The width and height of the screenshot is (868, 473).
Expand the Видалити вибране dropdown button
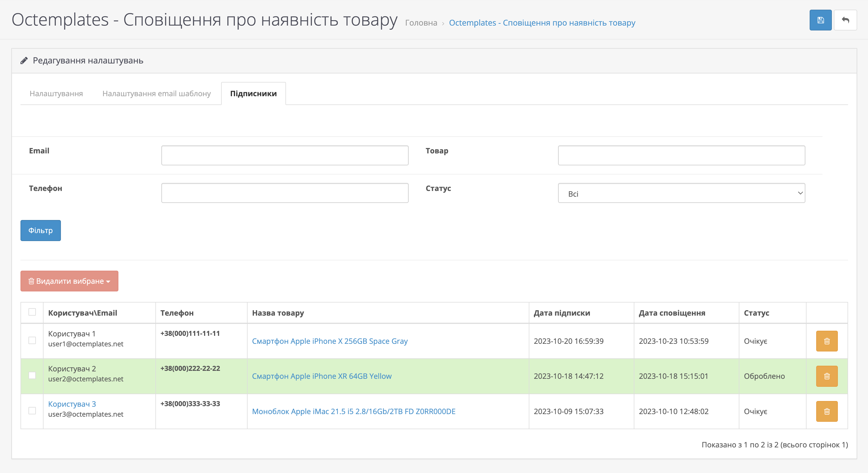point(69,281)
